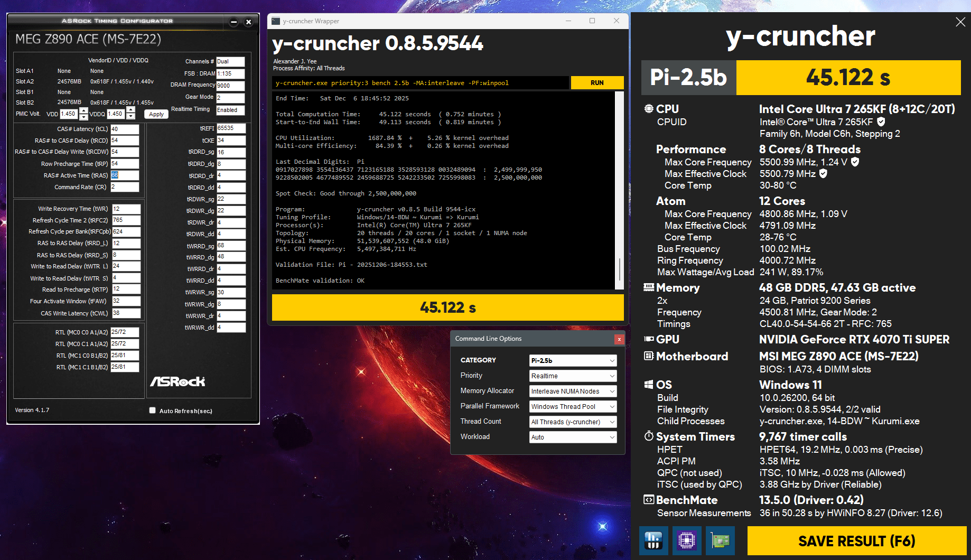Viewport: 971px width, 560px height.
Task: Click the tWRRD_sg value field
Action: [x=231, y=246]
